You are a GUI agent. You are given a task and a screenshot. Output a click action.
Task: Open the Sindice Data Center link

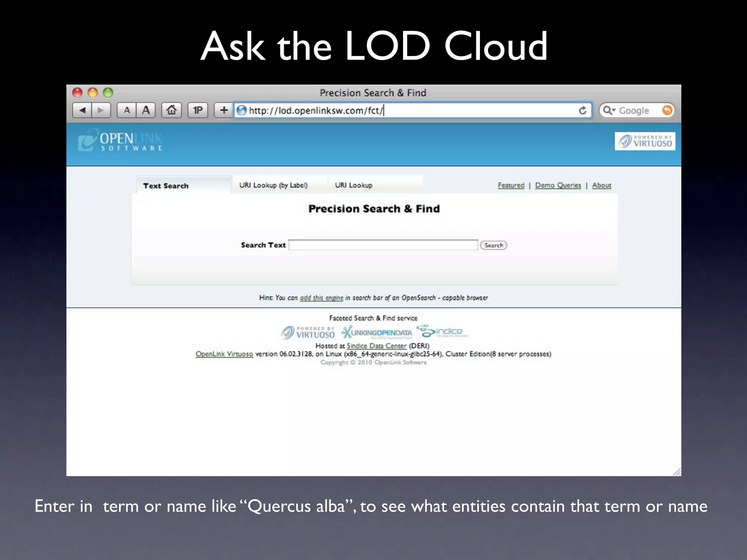[376, 346]
